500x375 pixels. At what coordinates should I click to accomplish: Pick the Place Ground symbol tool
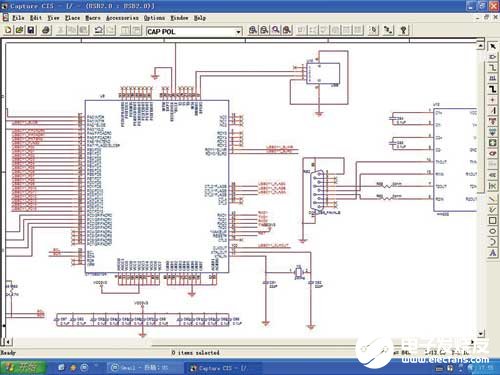tap(493, 132)
